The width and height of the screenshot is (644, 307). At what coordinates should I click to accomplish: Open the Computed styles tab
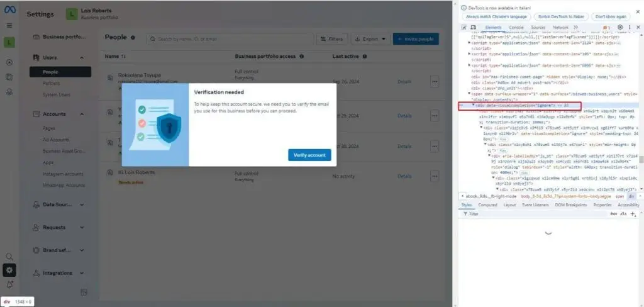(x=487, y=205)
